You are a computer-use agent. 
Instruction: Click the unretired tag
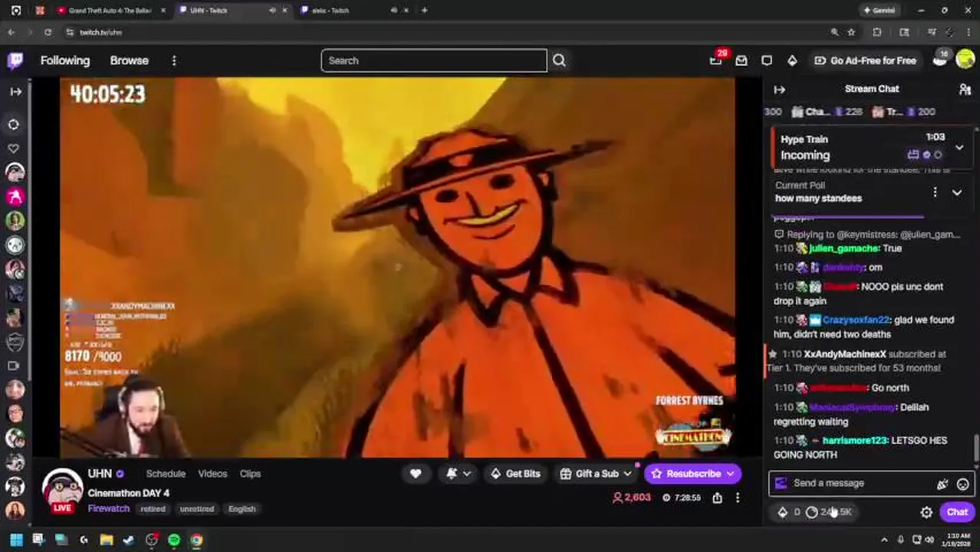[x=197, y=509]
